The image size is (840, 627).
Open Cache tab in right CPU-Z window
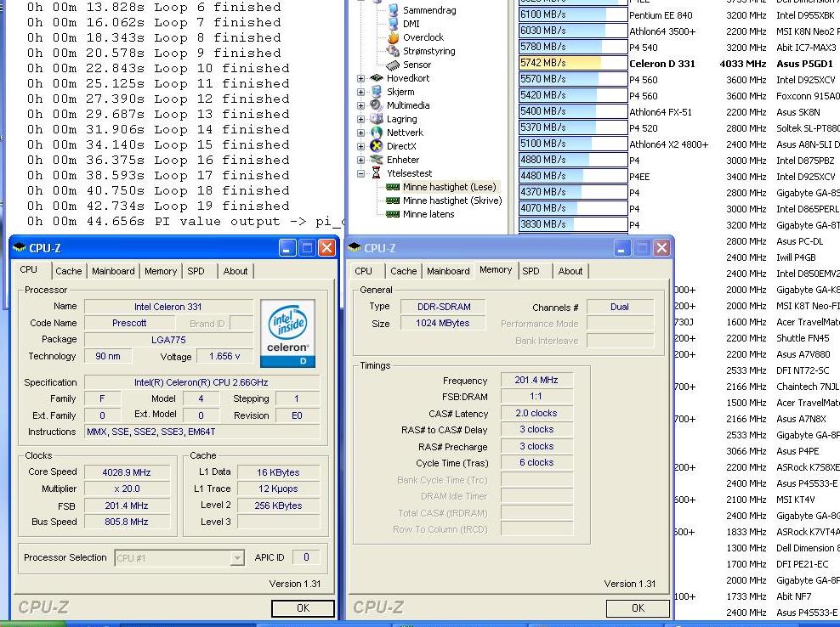[x=403, y=271]
